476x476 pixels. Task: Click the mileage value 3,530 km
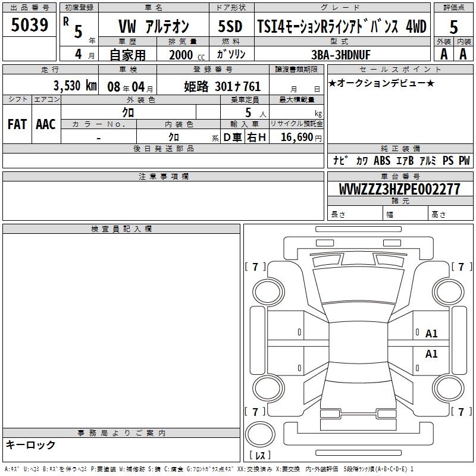74,85
